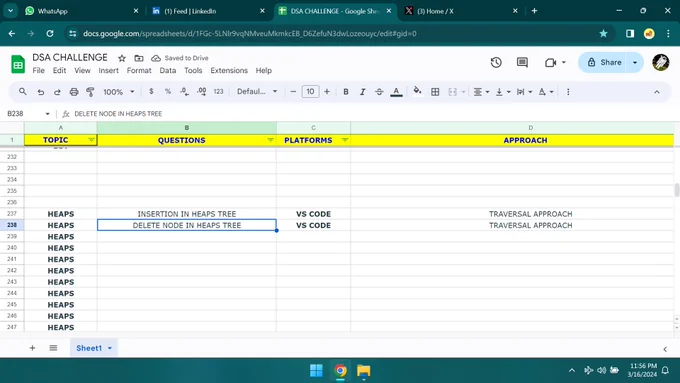Open horizontal align dropdown
Viewport: 680px width, 383px height.
[x=481, y=92]
